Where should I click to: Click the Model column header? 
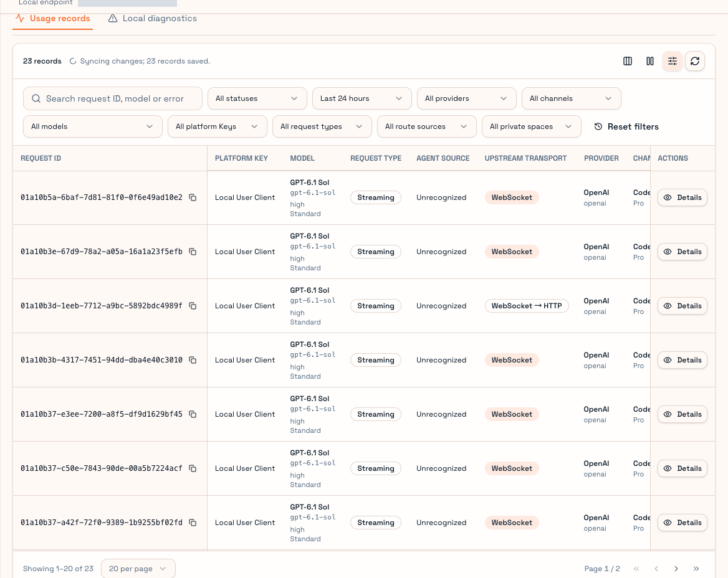(302, 158)
